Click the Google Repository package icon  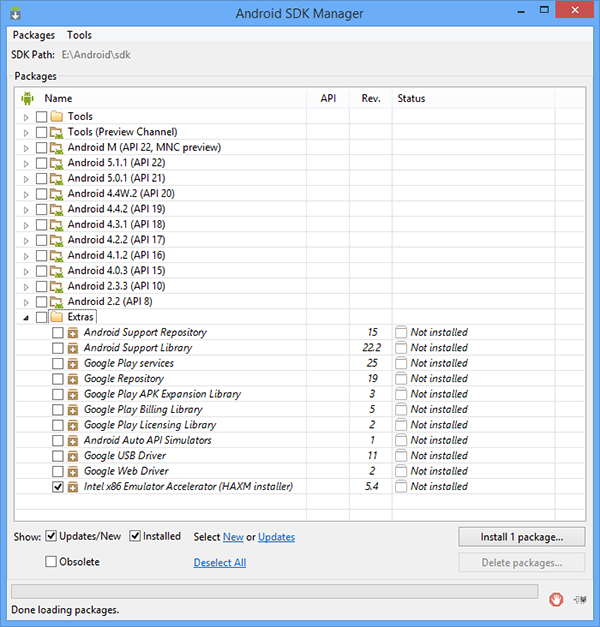pyautogui.click(x=73, y=379)
